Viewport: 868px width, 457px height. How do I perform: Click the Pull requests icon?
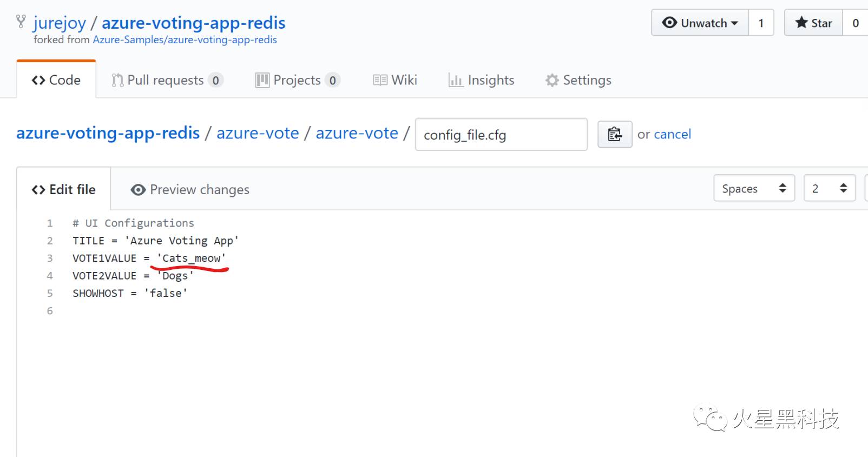point(117,80)
